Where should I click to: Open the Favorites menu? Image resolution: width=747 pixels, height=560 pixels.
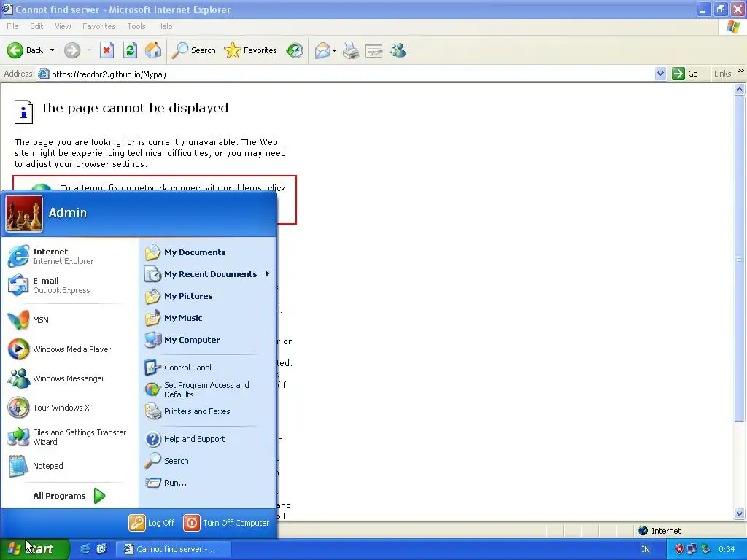[x=98, y=26]
